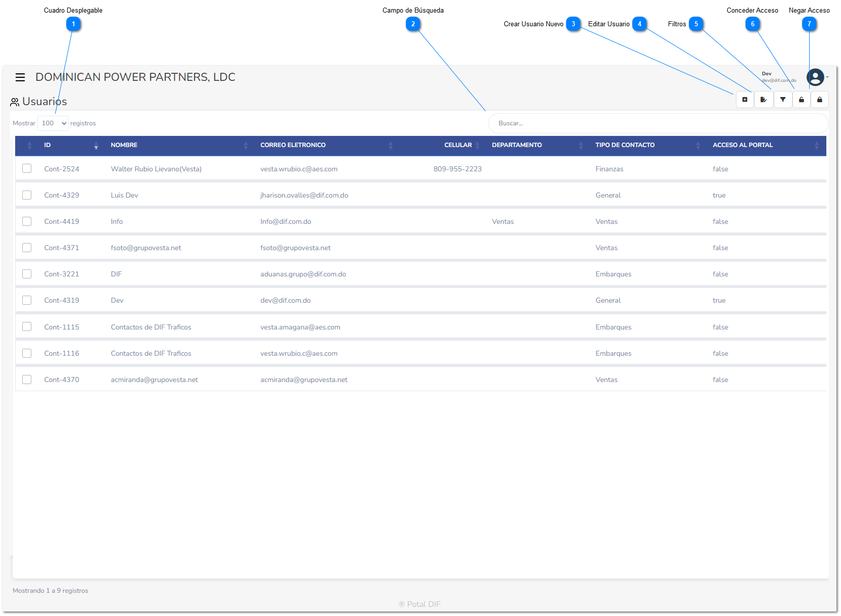This screenshot has width=841, height=616.
Task: Sort by the leading column sort arrows
Action: click(x=29, y=146)
